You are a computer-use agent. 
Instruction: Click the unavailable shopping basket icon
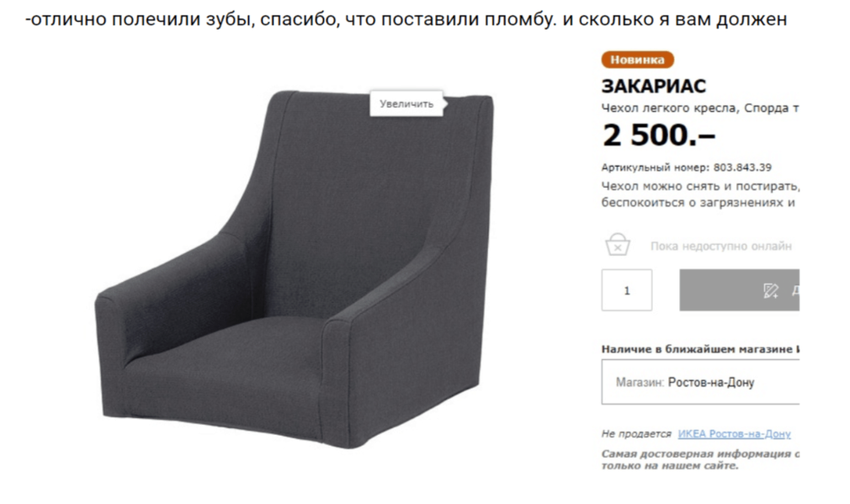point(618,244)
